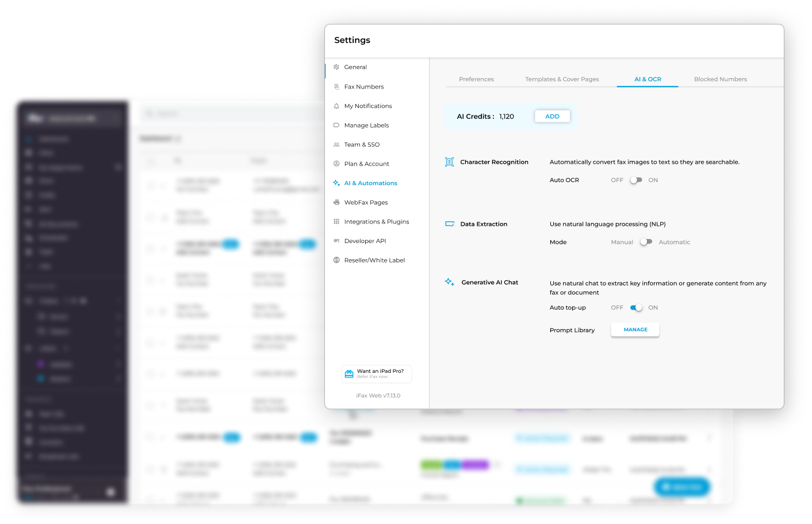The image size is (812, 524).
Task: Click the 'iFax Web v7.13.0' version text
Action: pos(378,396)
